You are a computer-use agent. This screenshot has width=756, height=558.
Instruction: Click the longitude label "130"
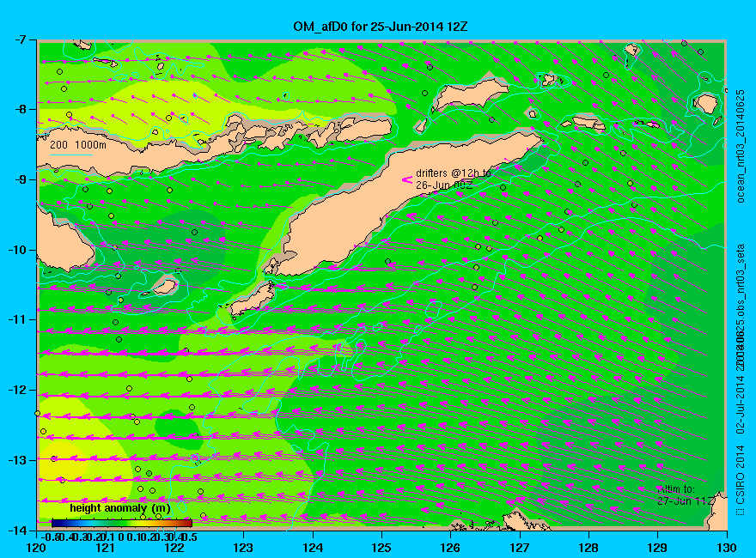pos(727,548)
